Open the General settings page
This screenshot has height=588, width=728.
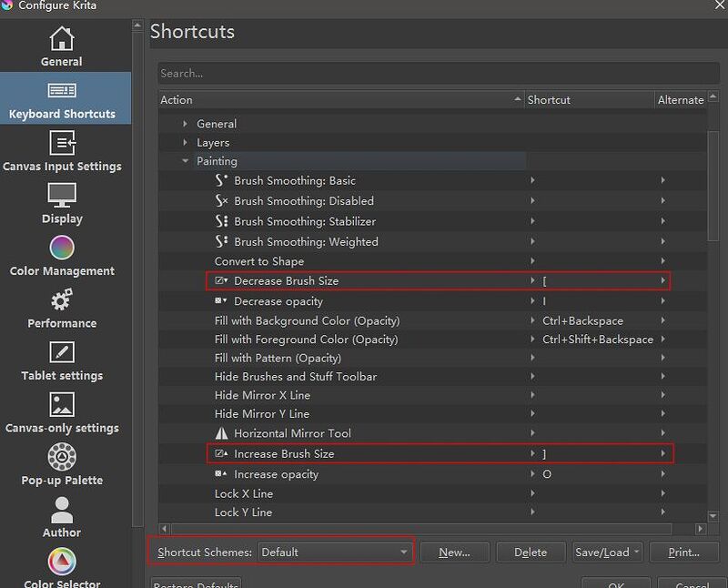tap(61, 48)
